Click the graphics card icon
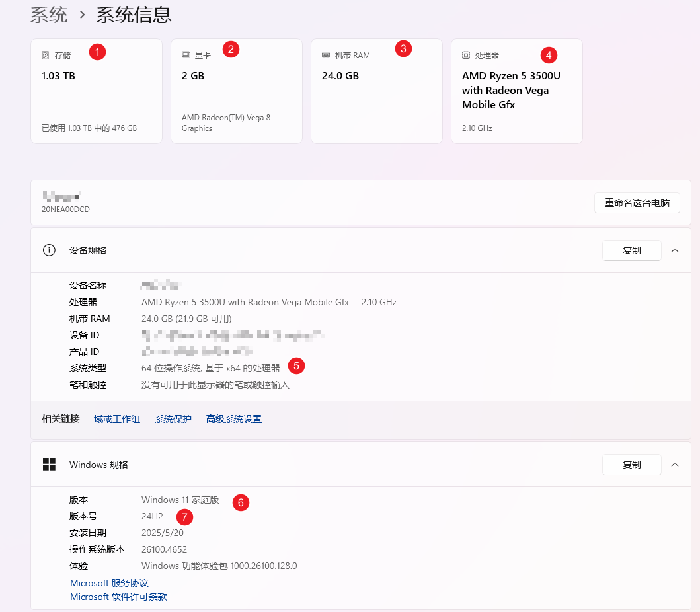Image resolution: width=700 pixels, height=612 pixels. [x=186, y=54]
